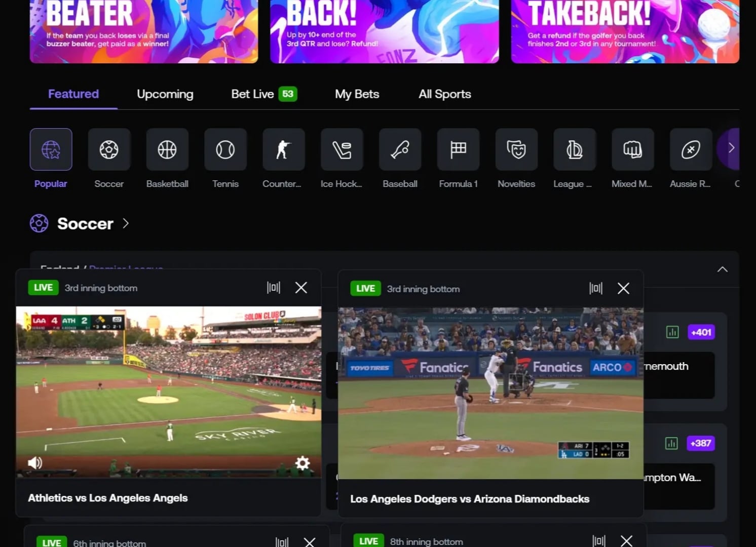The width and height of the screenshot is (756, 547).
Task: Switch to the Upcoming tab
Action: click(165, 94)
